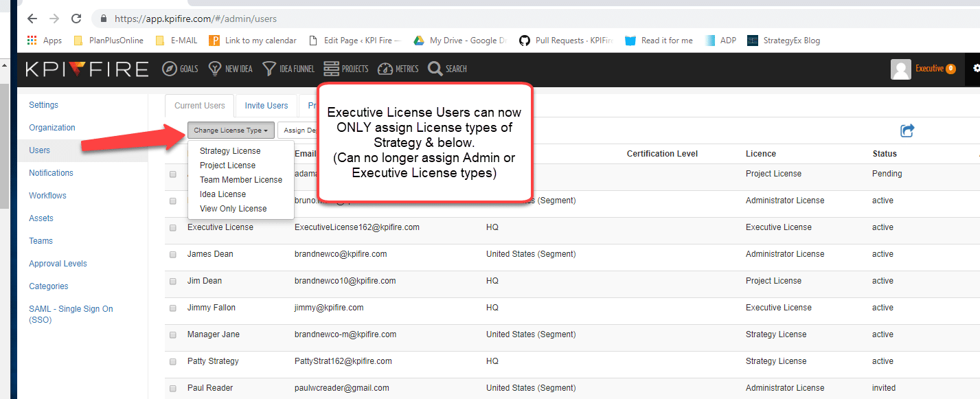Viewport: 980px width, 399px height.
Task: Open the E-MAIL bookmark
Action: 176,41
